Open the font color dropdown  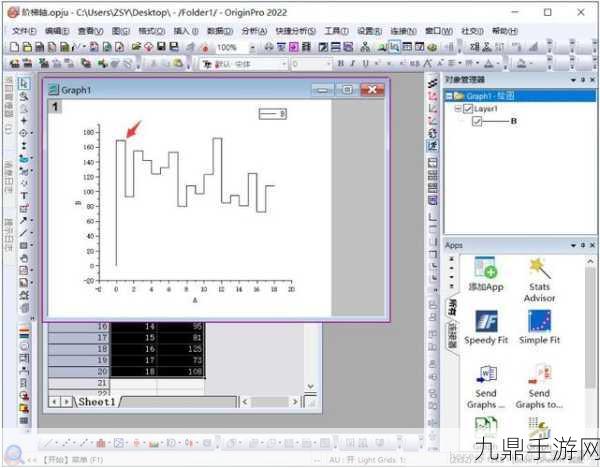pos(499,64)
